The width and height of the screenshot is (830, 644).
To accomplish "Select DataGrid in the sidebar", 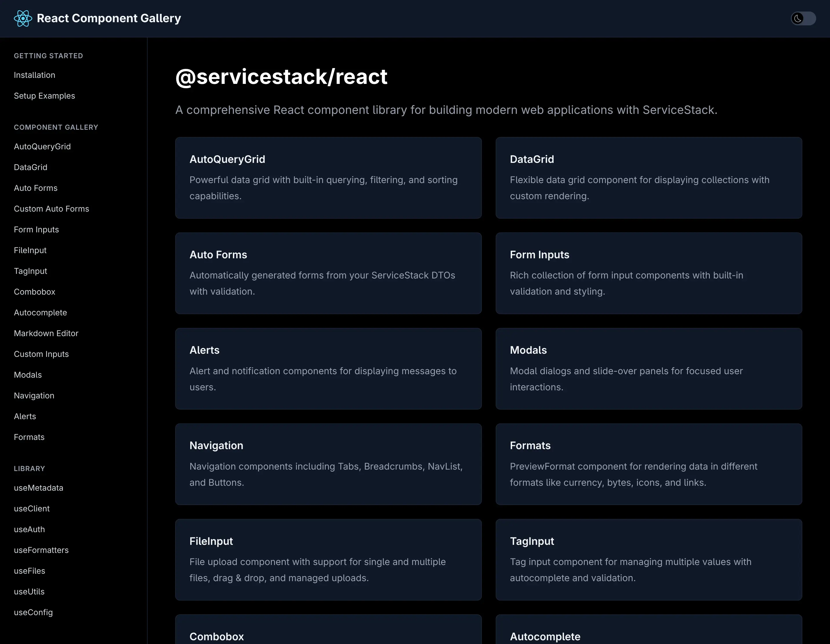I will point(30,167).
